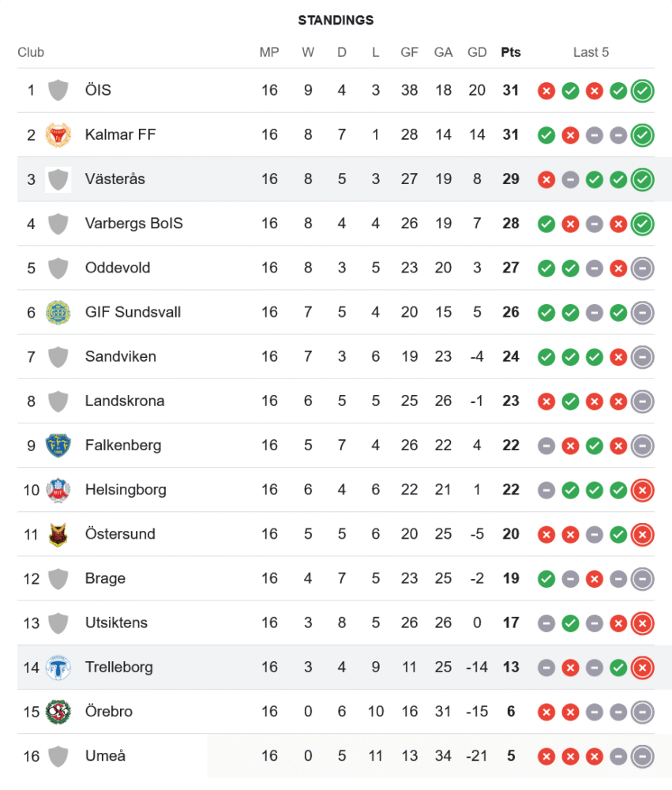
Task: Click the Helsingborg club crest
Action: [x=58, y=490]
